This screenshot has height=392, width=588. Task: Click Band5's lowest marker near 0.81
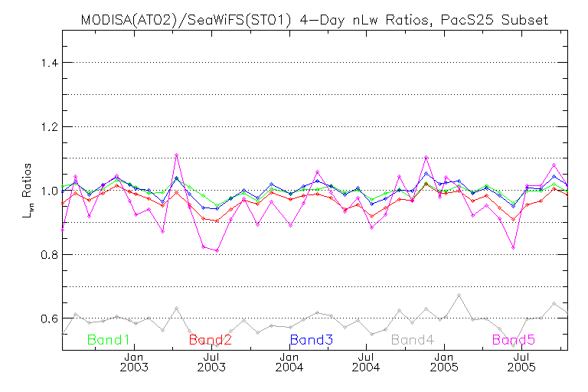pos(217,250)
